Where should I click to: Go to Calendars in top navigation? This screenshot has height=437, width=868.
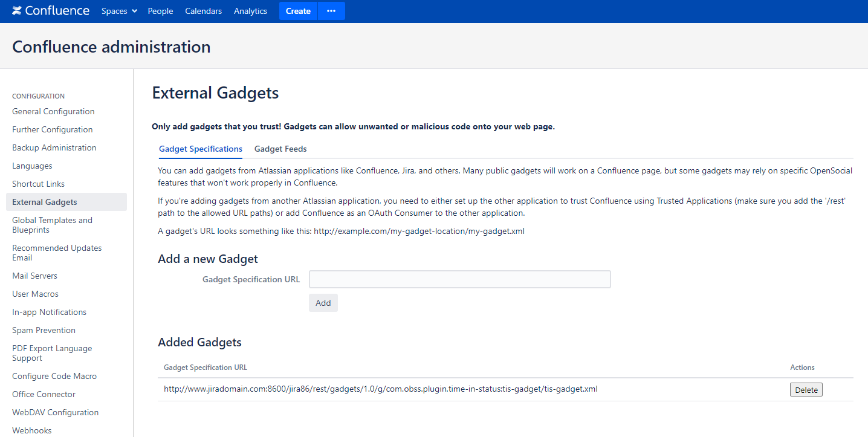coord(203,11)
